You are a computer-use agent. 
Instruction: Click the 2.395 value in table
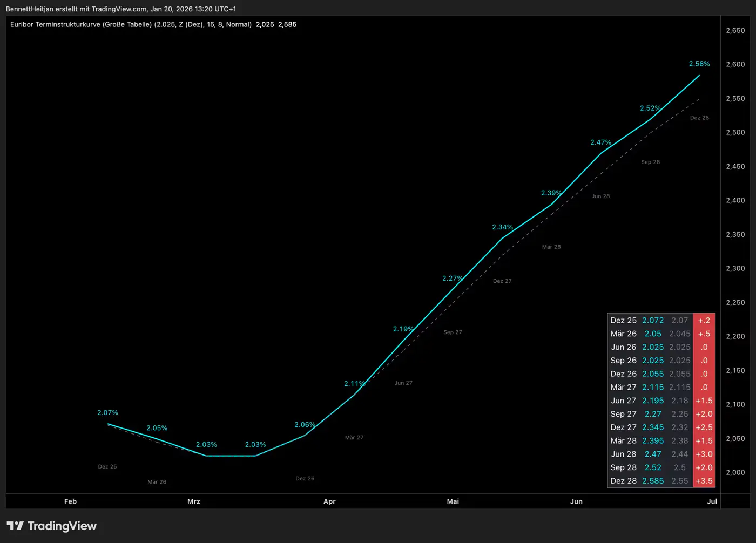[x=653, y=440]
